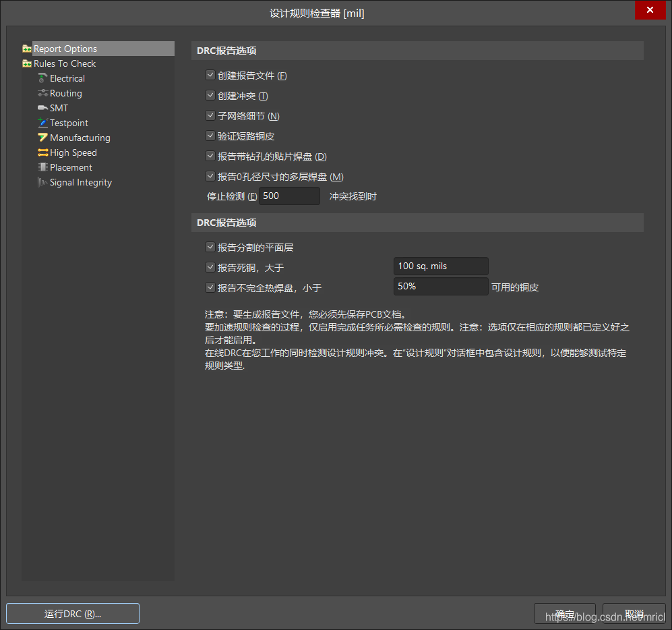Click the Manufacturing rules icon
This screenshot has height=630, width=672.
(42, 138)
